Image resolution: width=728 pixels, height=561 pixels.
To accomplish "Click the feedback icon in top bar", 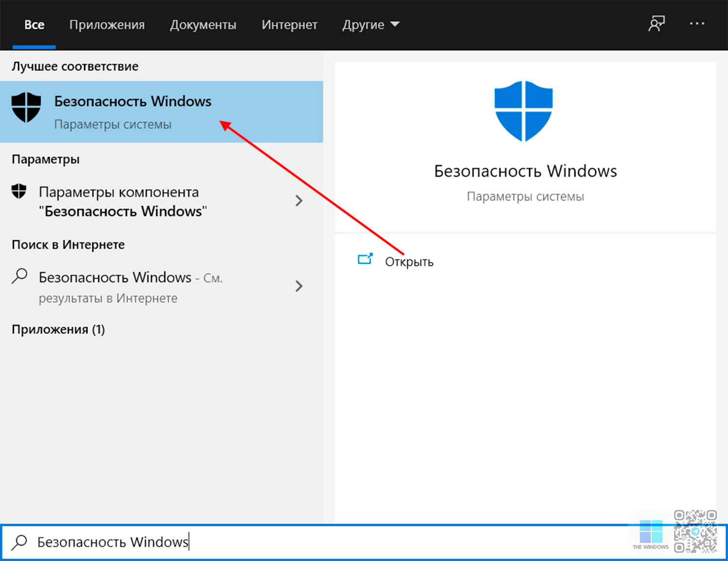I will pyautogui.click(x=657, y=23).
